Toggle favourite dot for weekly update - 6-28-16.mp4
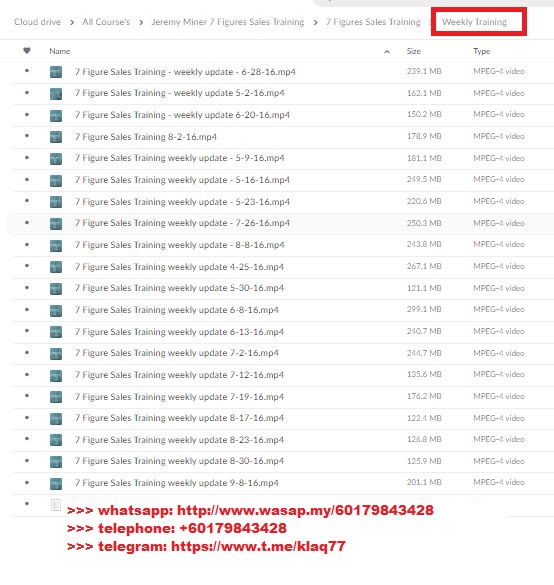Screen dimensions: 554x585 27,71
